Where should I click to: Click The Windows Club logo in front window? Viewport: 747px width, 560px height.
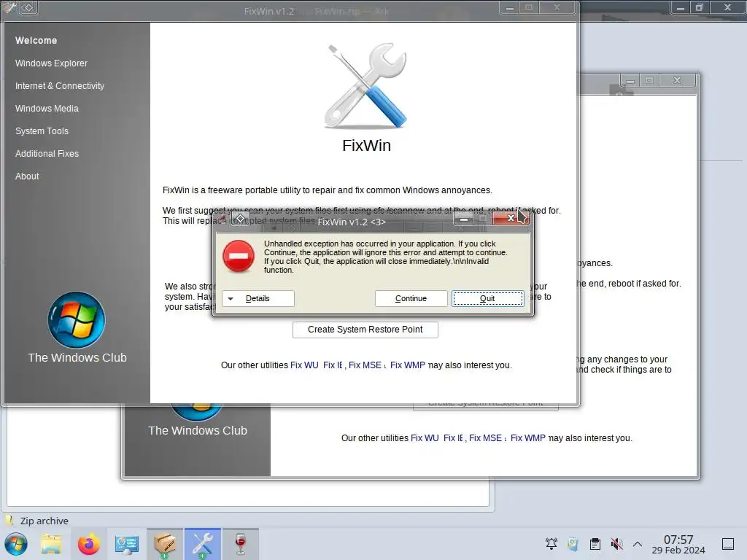[76, 320]
